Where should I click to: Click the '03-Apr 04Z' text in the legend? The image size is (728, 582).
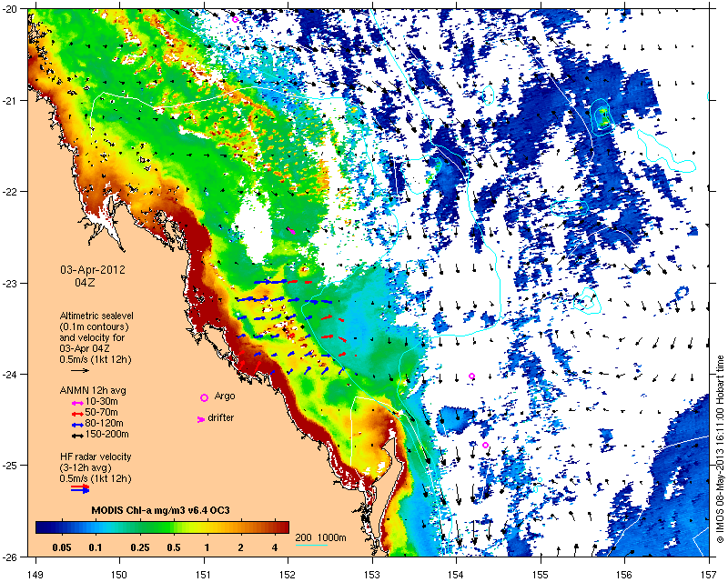[x=85, y=348]
